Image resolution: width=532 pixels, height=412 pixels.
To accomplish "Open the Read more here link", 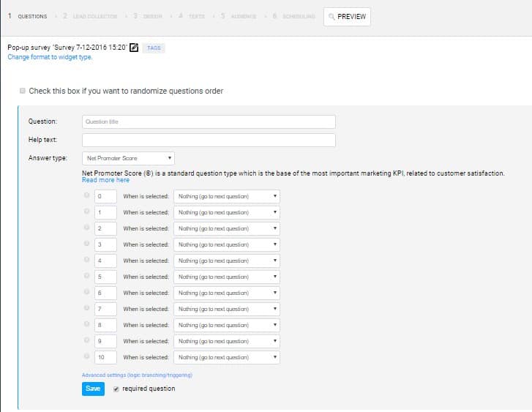I will 105,180.
